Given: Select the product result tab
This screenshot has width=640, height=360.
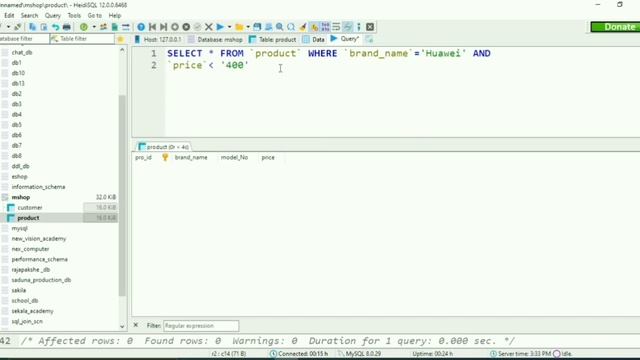Looking at the screenshot, I should (164, 147).
